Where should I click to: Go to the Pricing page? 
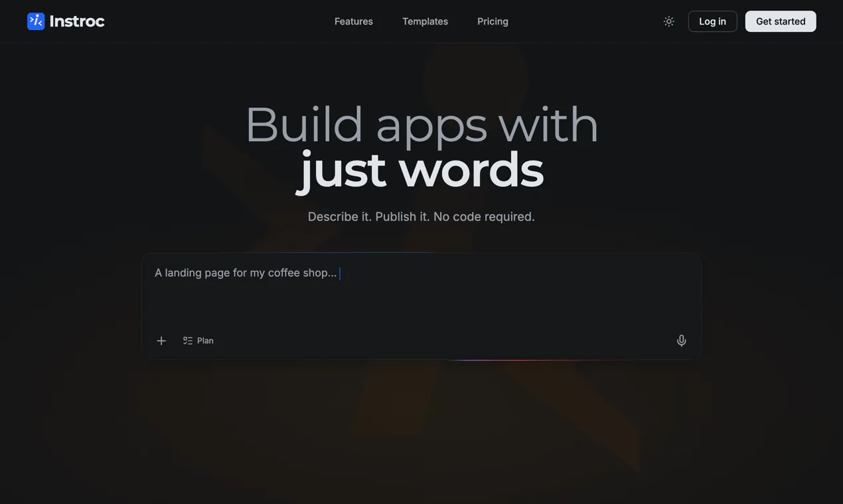point(493,21)
